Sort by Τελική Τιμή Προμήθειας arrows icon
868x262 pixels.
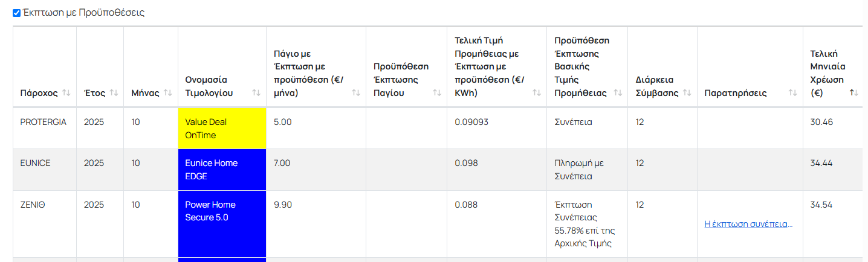(x=537, y=93)
